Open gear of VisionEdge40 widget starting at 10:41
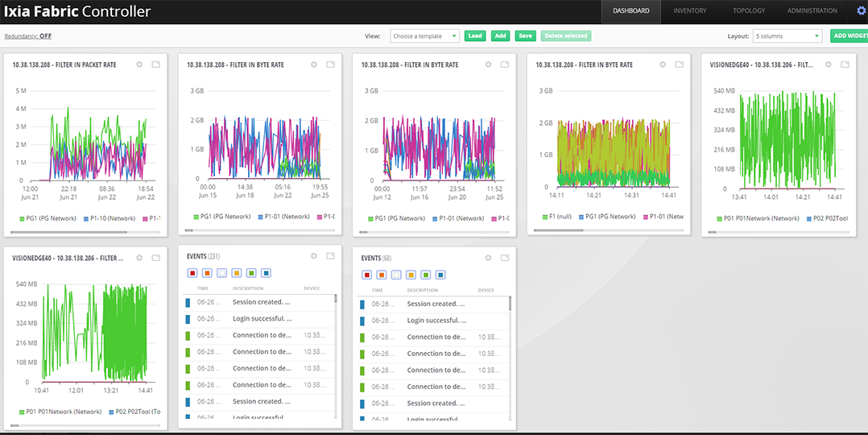Image resolution: width=868 pixels, height=435 pixels. point(139,258)
